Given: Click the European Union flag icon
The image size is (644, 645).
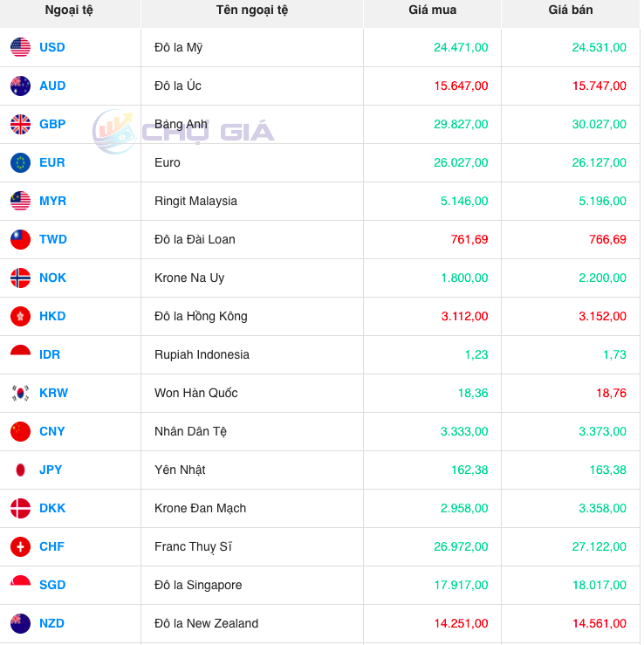Looking at the screenshot, I should (20, 162).
